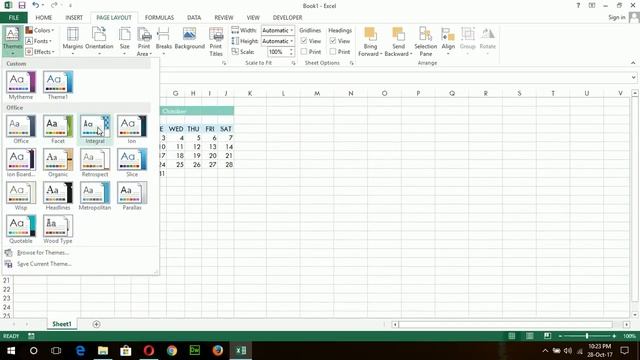Open Firefox from the taskbar

[218, 351]
